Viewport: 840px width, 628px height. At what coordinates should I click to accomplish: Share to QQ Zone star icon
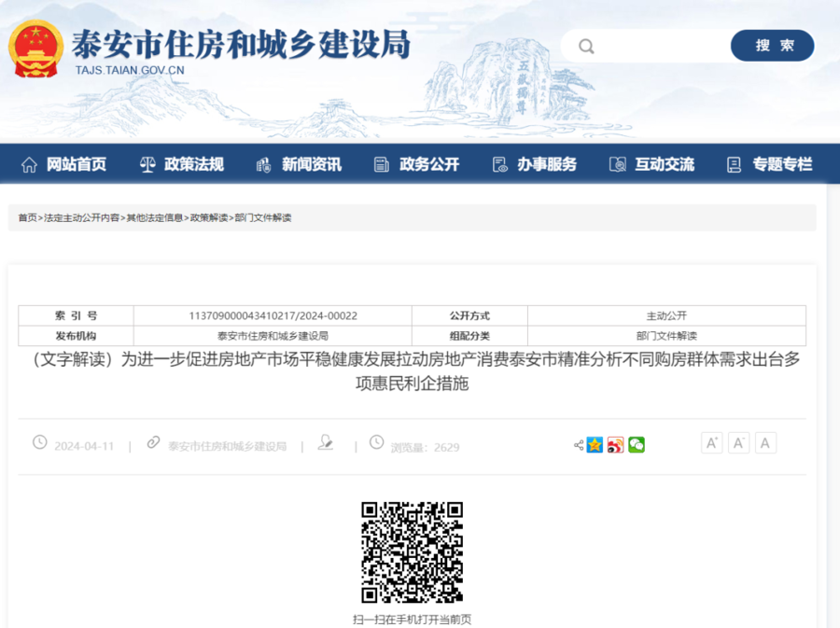[x=595, y=445]
